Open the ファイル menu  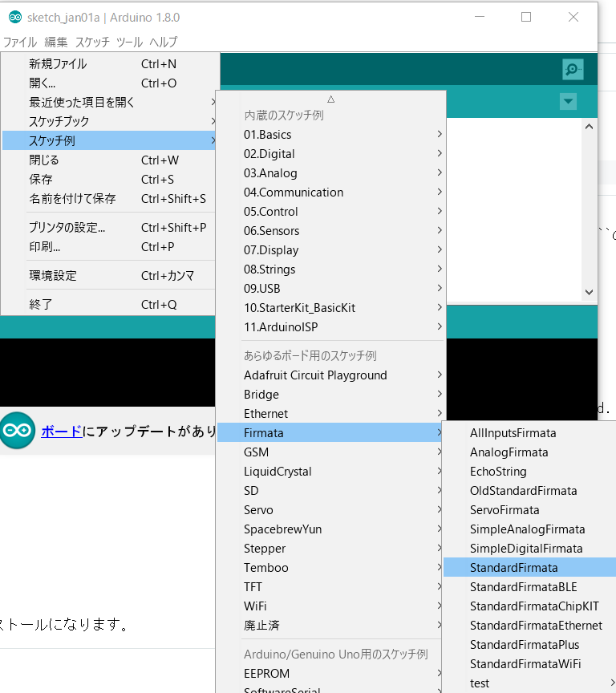[19, 42]
